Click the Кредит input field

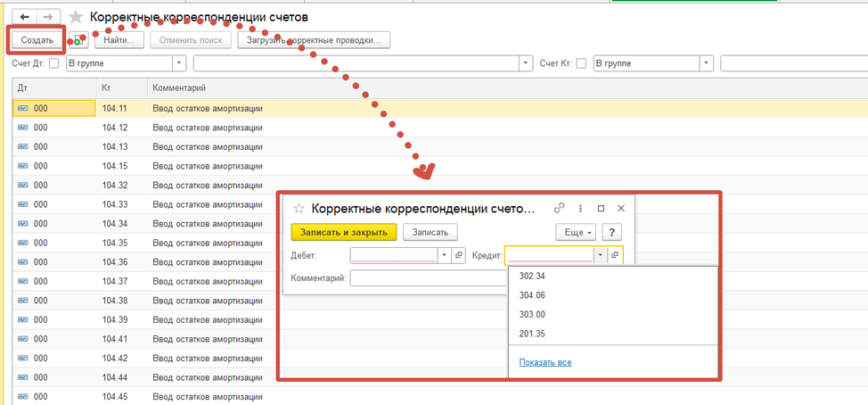pos(550,255)
